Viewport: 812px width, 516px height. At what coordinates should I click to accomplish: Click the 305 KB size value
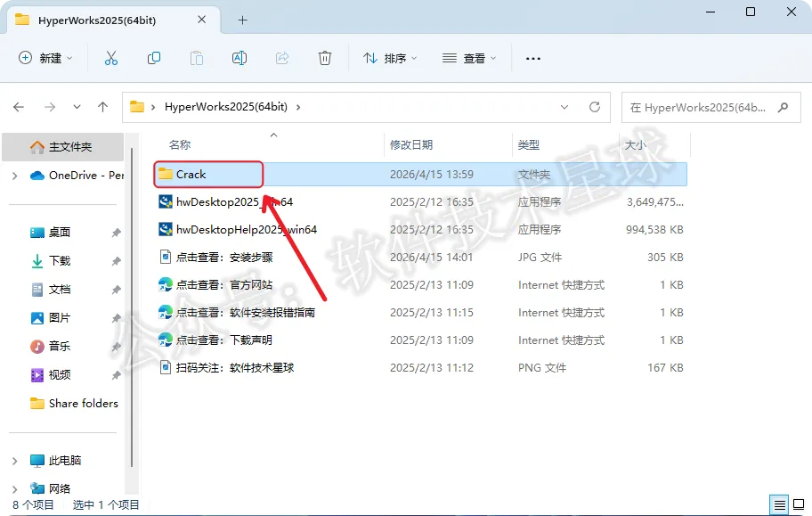click(x=665, y=258)
